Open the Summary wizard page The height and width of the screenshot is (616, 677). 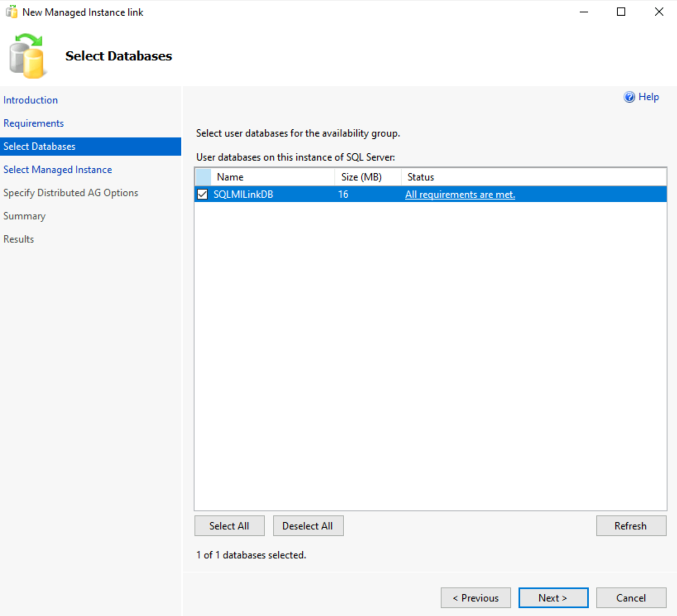[24, 216]
